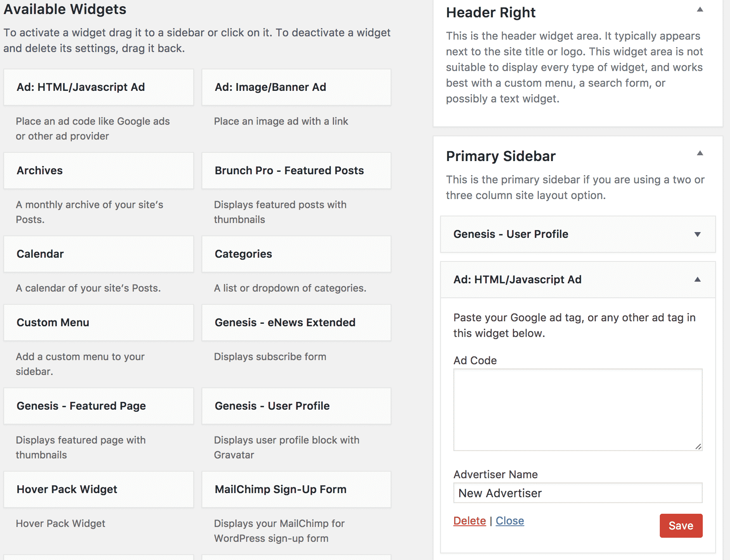Screen dimensions: 730x560
Task: Select Ad: HTML/Javascript Ad in Available Widgets
Action: pyautogui.click(x=99, y=87)
